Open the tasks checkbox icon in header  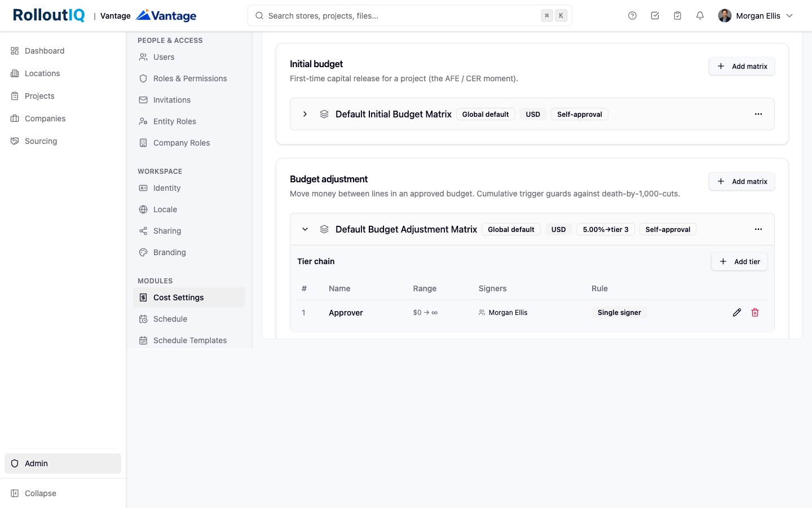655,16
